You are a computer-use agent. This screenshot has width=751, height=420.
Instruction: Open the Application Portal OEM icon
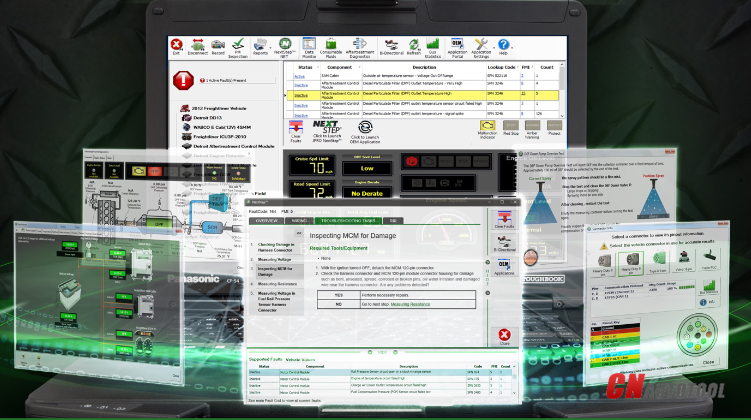coord(457,48)
